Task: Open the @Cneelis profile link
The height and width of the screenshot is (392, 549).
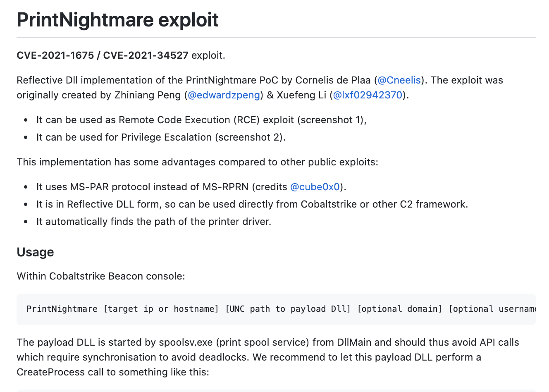Action: pyautogui.click(x=399, y=80)
